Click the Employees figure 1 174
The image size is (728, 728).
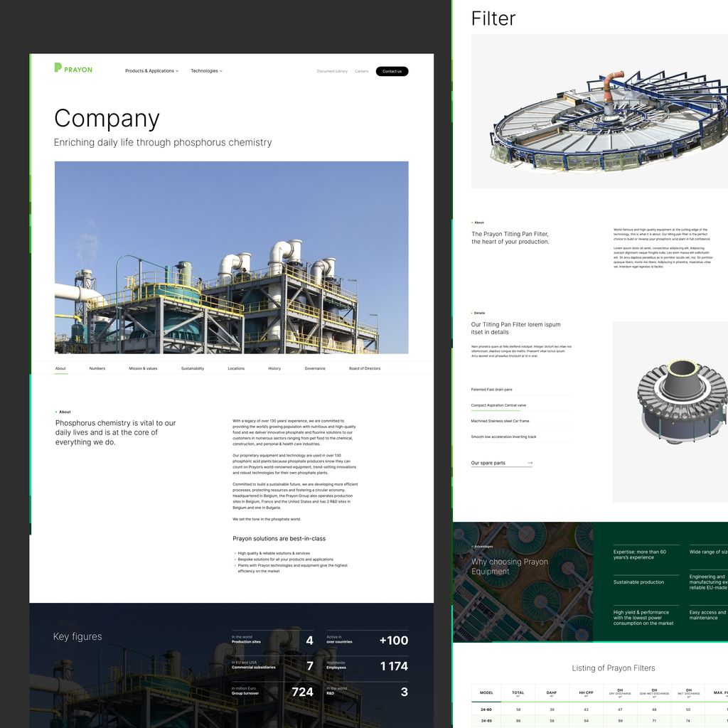394,666
